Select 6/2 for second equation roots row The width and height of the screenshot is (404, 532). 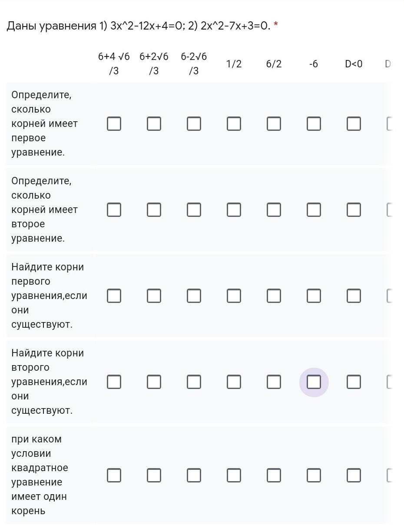(x=274, y=382)
